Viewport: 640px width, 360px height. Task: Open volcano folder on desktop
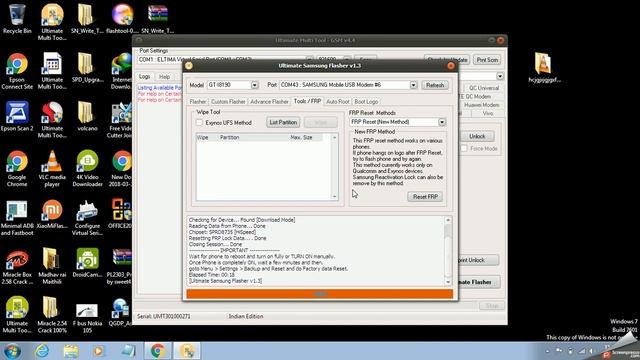(x=87, y=116)
